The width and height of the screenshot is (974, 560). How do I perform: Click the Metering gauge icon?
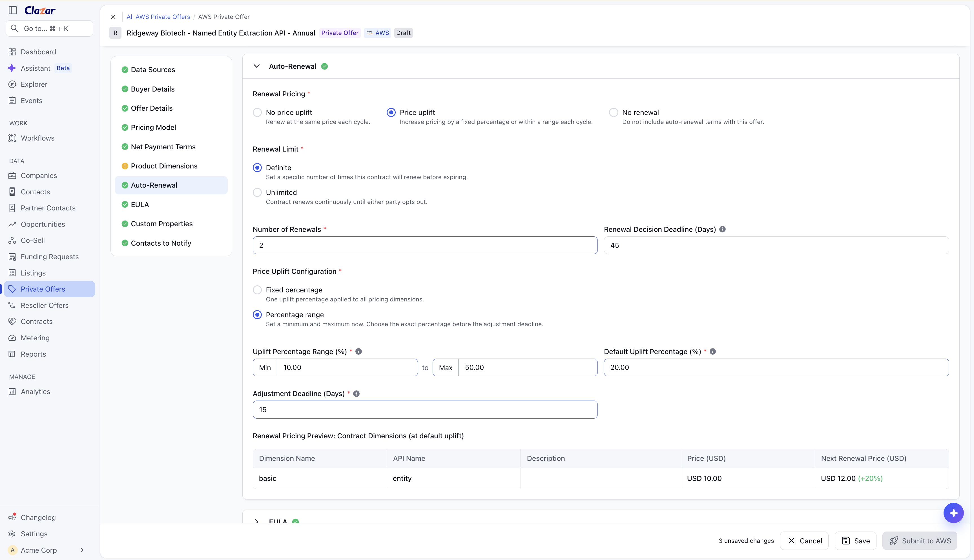coord(12,338)
